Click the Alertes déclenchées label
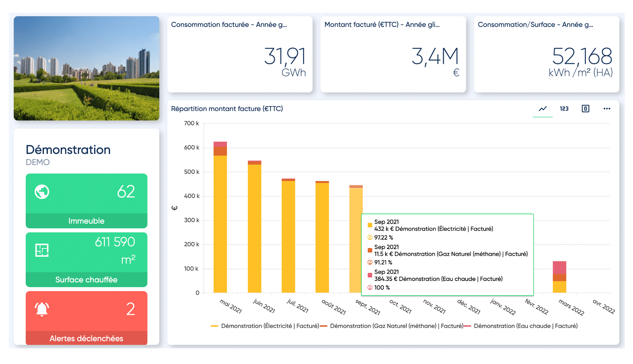Viewport: 633px width, 364px height. (86, 338)
